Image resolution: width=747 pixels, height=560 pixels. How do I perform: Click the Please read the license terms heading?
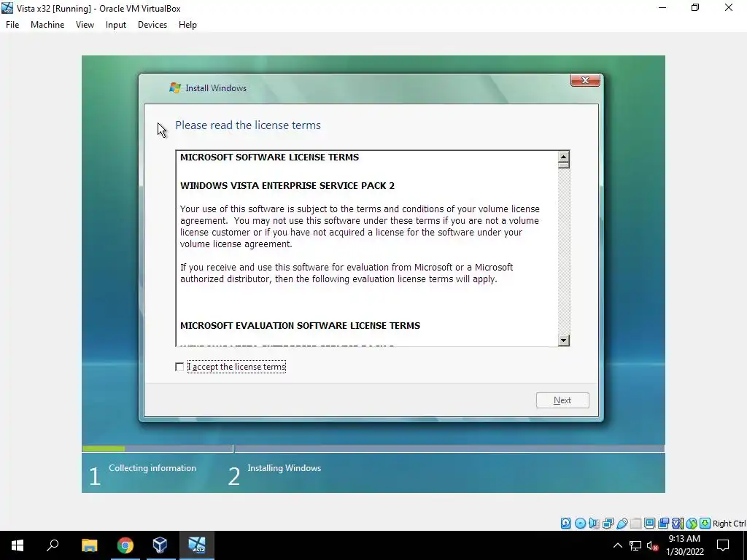[248, 125]
